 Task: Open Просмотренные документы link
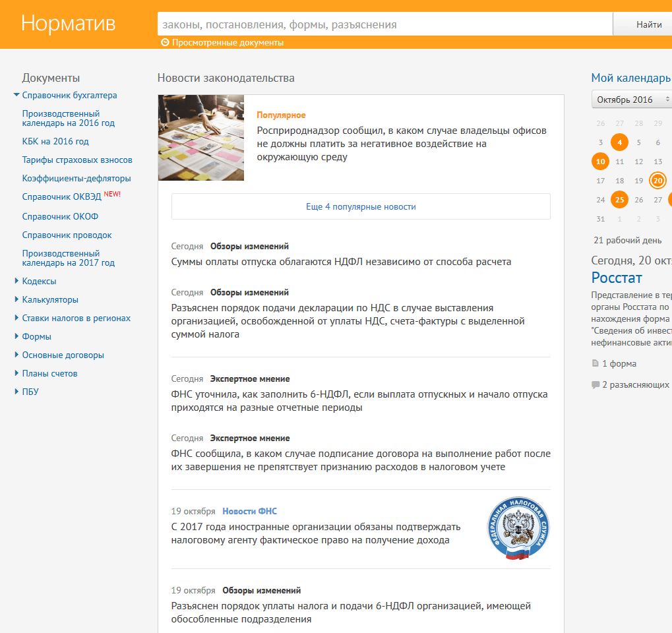tap(228, 42)
